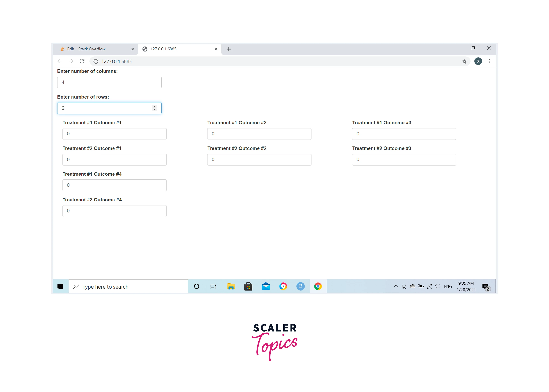This screenshot has height=392, width=549.
Task: Focus Treatment #1 Outcome #2 input
Action: coord(259,134)
